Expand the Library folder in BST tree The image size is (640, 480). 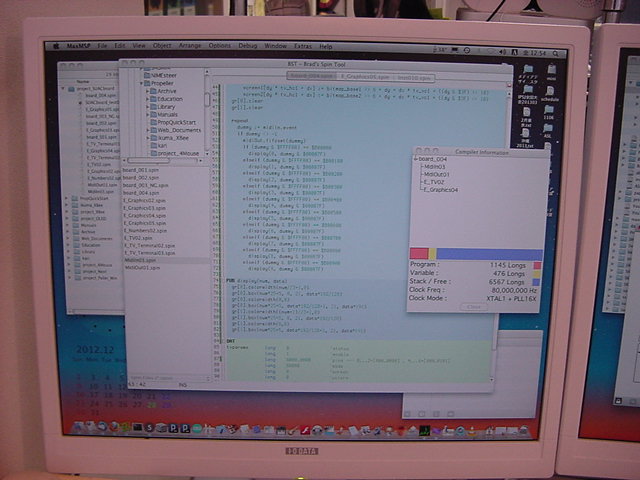tap(148, 107)
